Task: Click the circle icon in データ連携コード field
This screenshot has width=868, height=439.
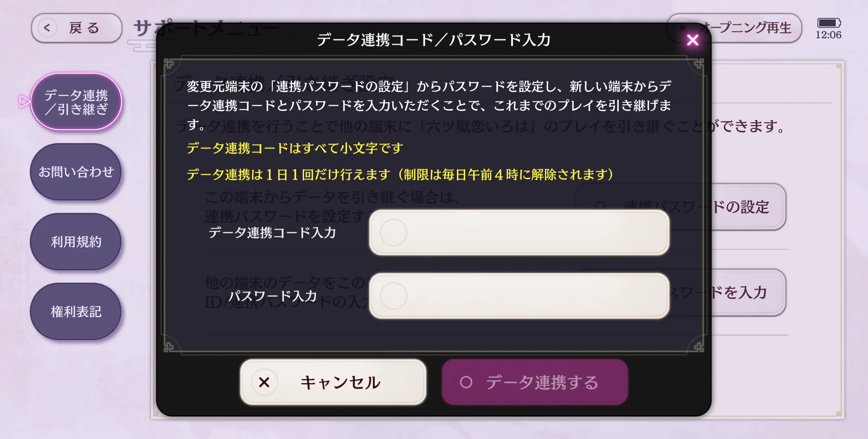Action: coord(393,233)
